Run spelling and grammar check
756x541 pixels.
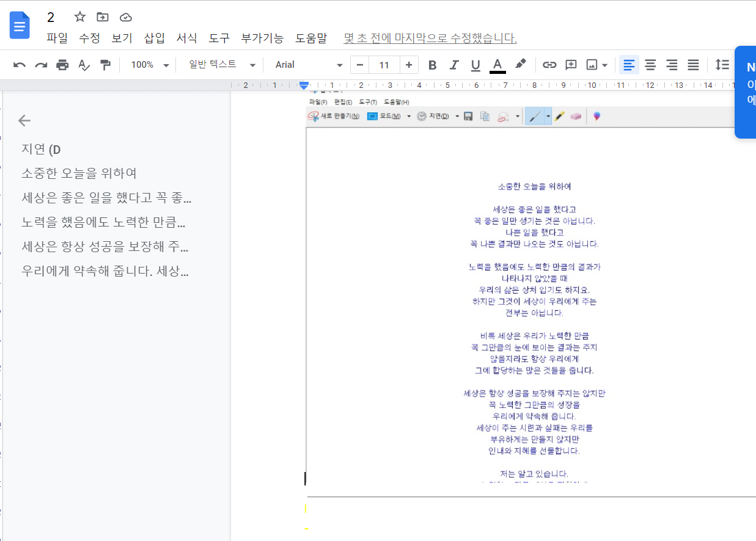[84, 65]
